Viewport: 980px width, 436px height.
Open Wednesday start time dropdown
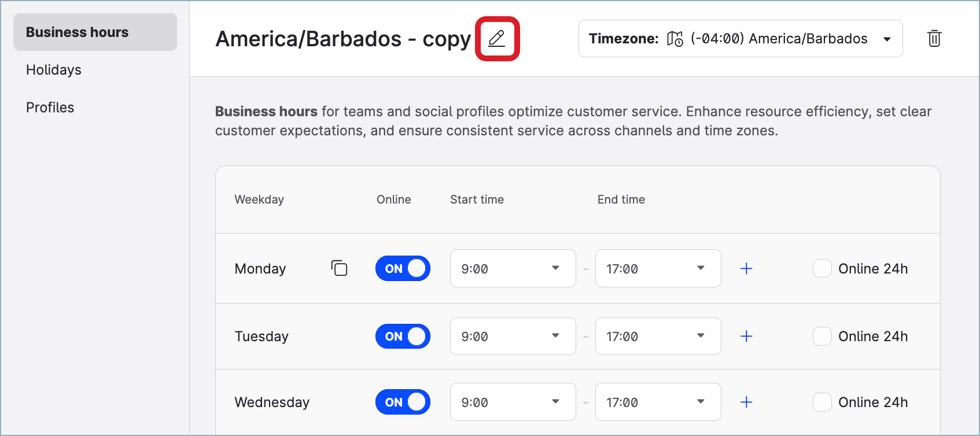pos(513,402)
